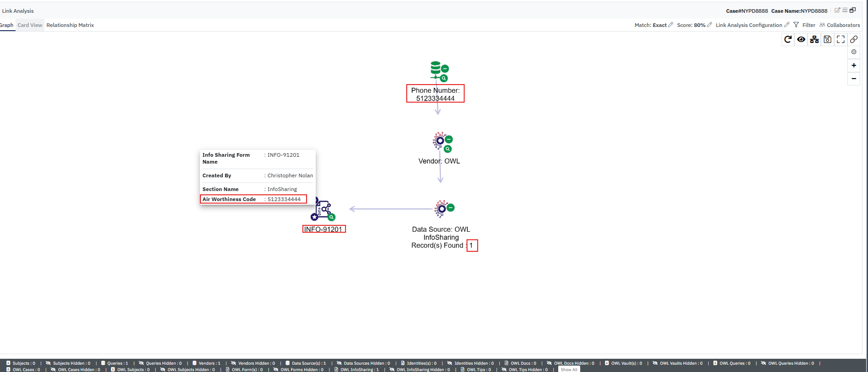Save the graph with the floppy disk icon
Viewport: 868px width, 372px height.
pyautogui.click(x=827, y=40)
